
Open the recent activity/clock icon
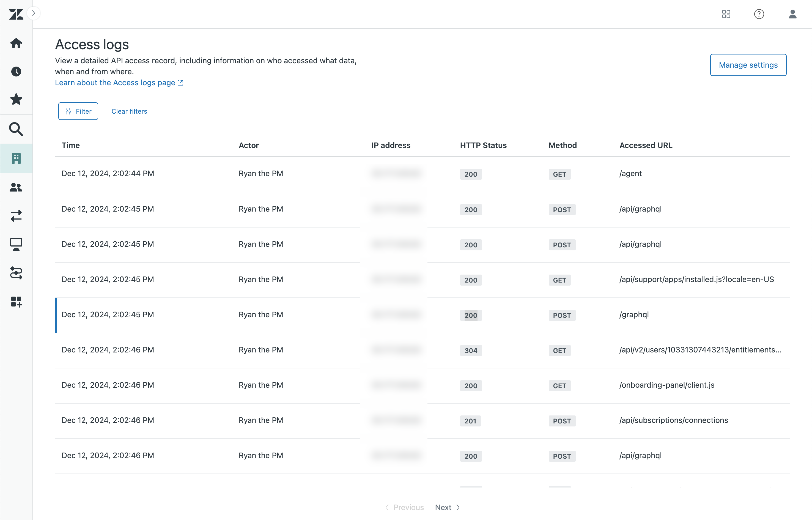point(16,70)
